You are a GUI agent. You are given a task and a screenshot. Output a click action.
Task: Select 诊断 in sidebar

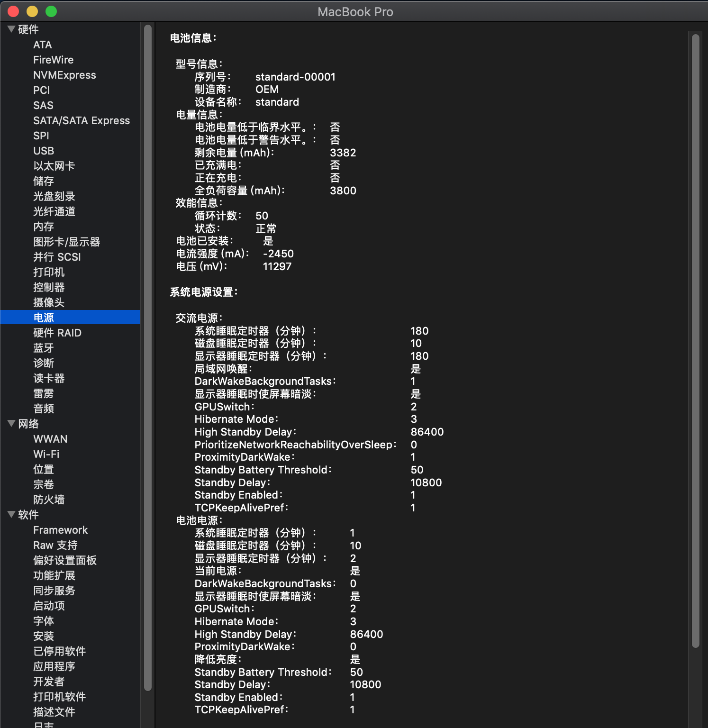pos(44,363)
